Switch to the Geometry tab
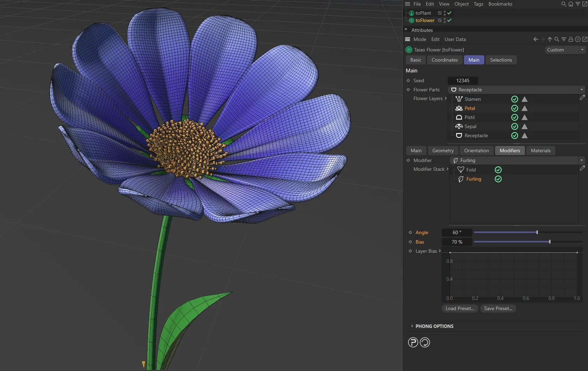The image size is (588, 371). tap(443, 150)
